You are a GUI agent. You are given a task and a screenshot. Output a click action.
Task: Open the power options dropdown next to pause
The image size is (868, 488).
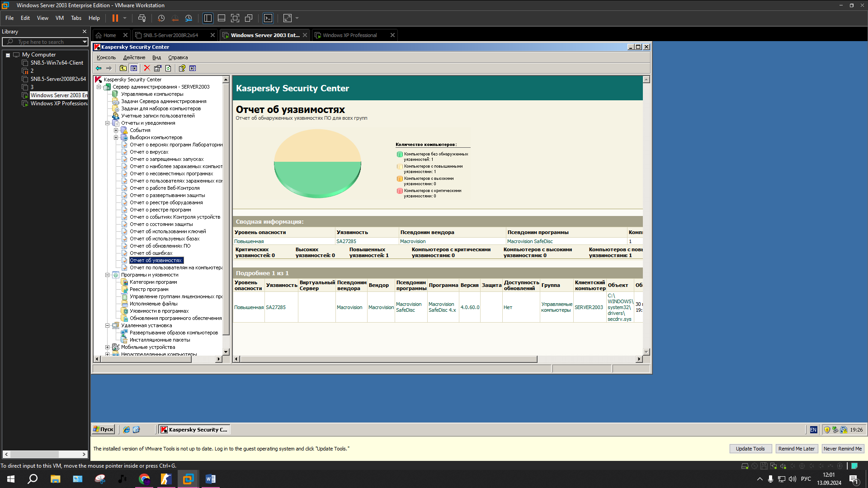point(125,18)
